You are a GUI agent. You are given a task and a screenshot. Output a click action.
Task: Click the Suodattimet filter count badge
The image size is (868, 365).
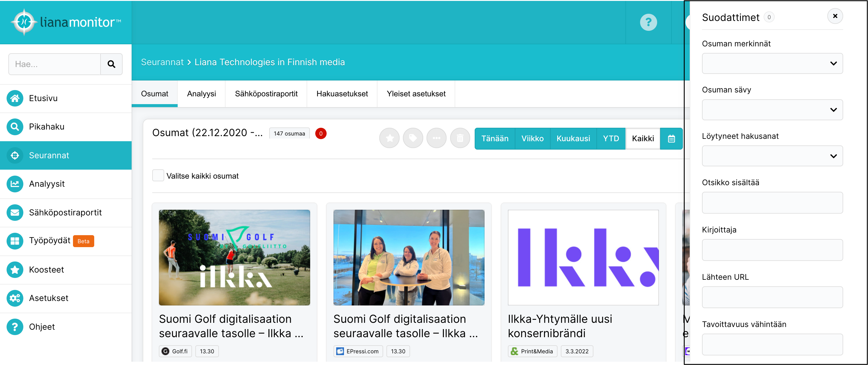click(x=769, y=17)
